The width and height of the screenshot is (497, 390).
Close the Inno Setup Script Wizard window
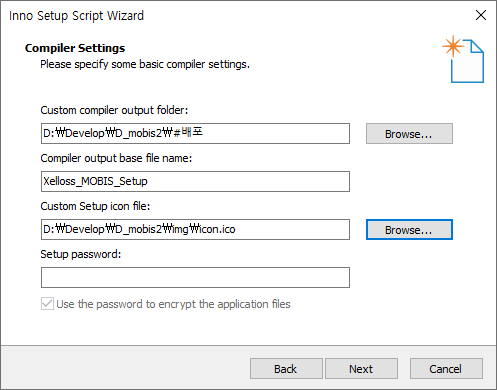(x=481, y=15)
